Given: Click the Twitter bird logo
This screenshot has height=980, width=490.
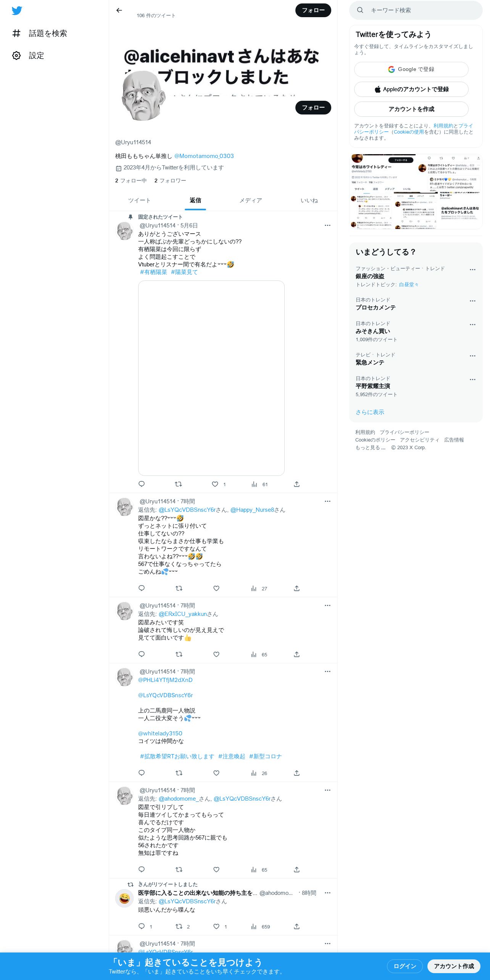Looking at the screenshot, I should tap(17, 11).
